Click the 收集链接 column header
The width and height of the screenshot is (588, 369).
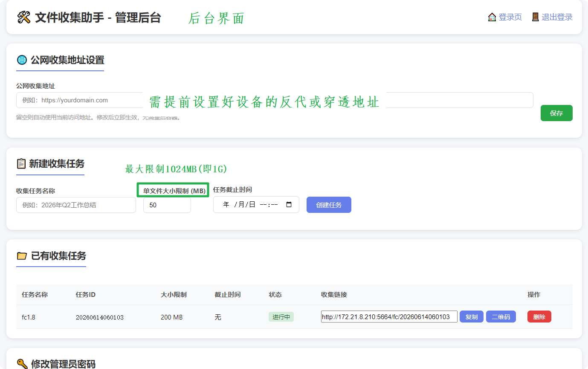click(334, 295)
